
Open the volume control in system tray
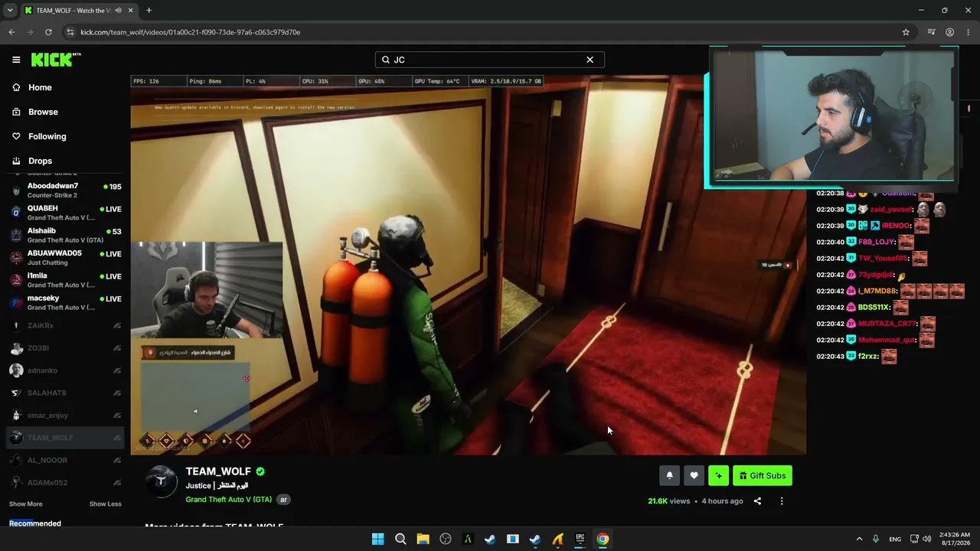927,539
